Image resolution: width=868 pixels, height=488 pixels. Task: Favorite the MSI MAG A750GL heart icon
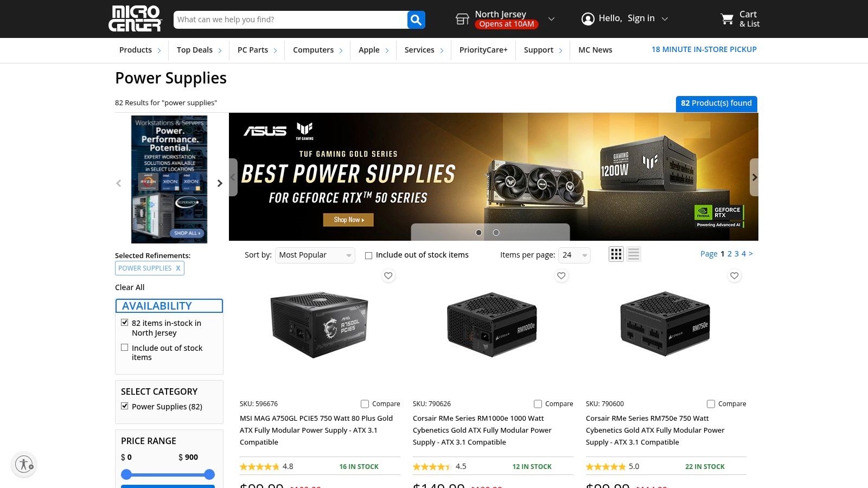[388, 275]
